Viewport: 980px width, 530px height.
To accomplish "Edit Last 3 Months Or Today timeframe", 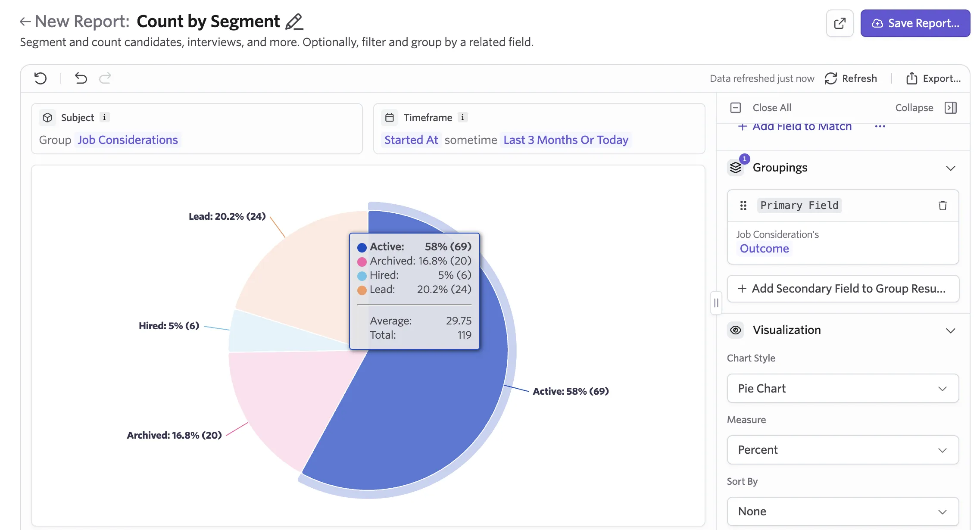I will tap(566, 140).
